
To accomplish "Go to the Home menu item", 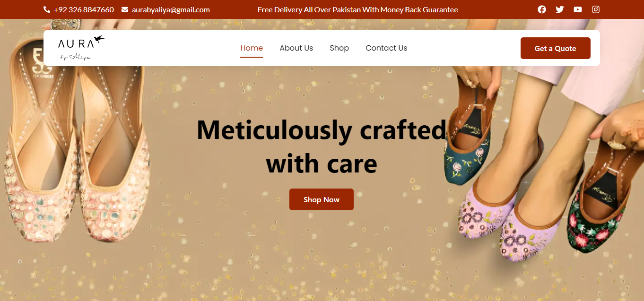I will click(252, 48).
